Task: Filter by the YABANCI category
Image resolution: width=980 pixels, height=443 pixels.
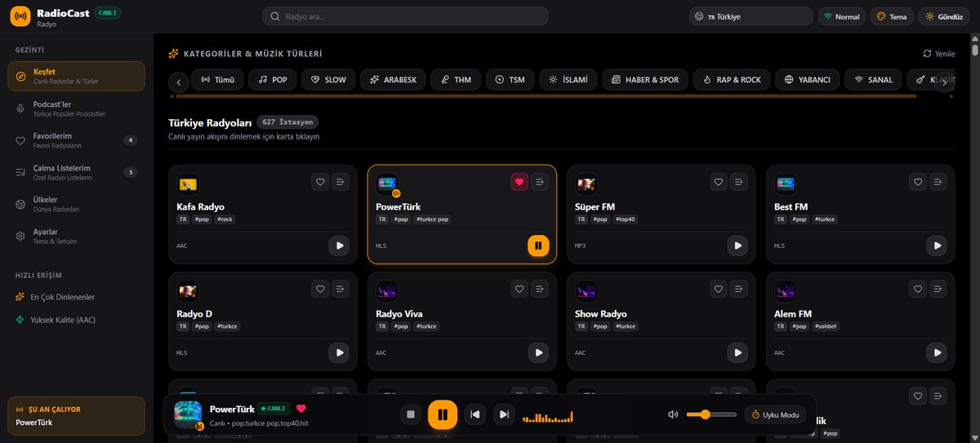Action: (x=808, y=80)
